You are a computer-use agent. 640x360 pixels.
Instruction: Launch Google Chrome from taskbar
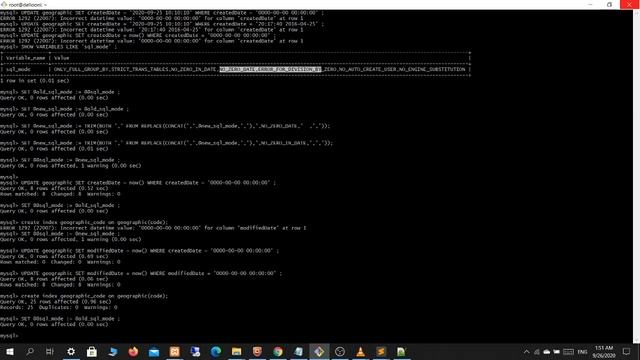[x=278, y=351]
